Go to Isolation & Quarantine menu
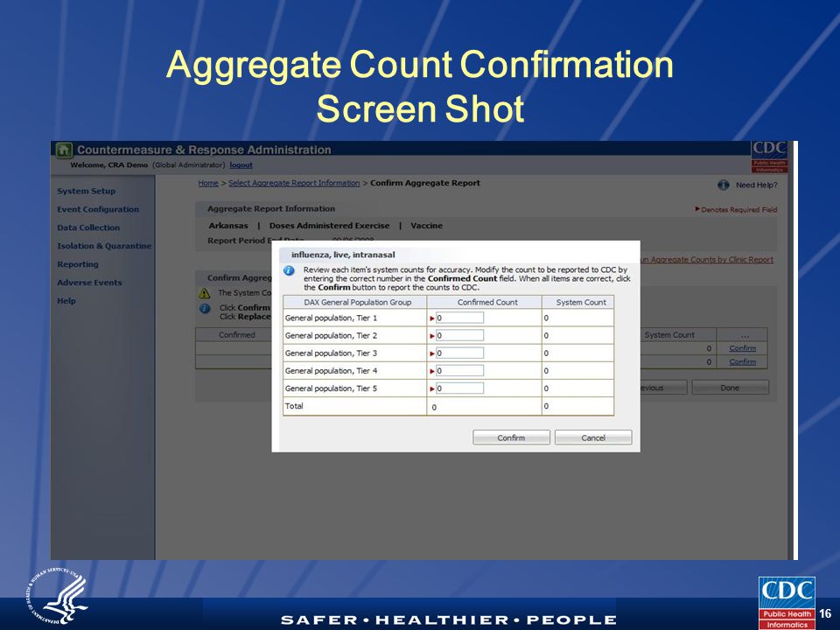 pyautogui.click(x=104, y=246)
